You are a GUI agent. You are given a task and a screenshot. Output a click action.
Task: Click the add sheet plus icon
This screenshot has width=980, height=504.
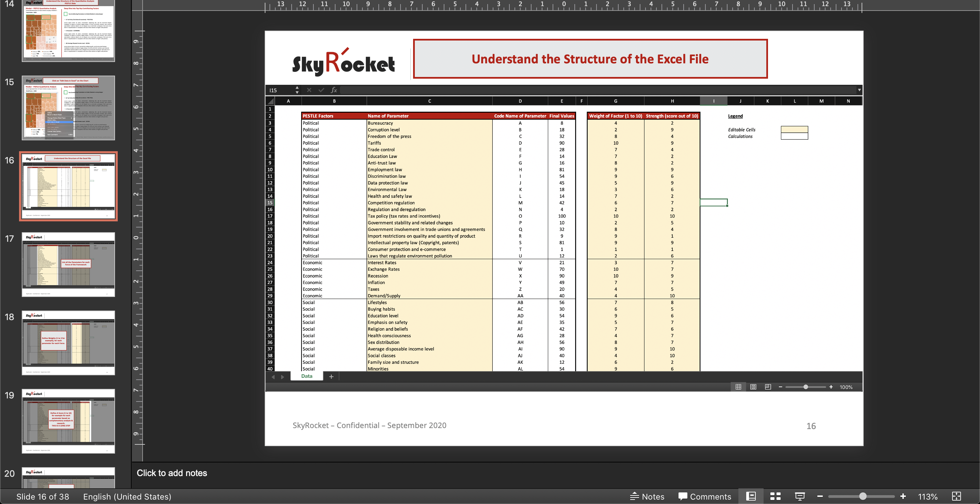tap(331, 377)
